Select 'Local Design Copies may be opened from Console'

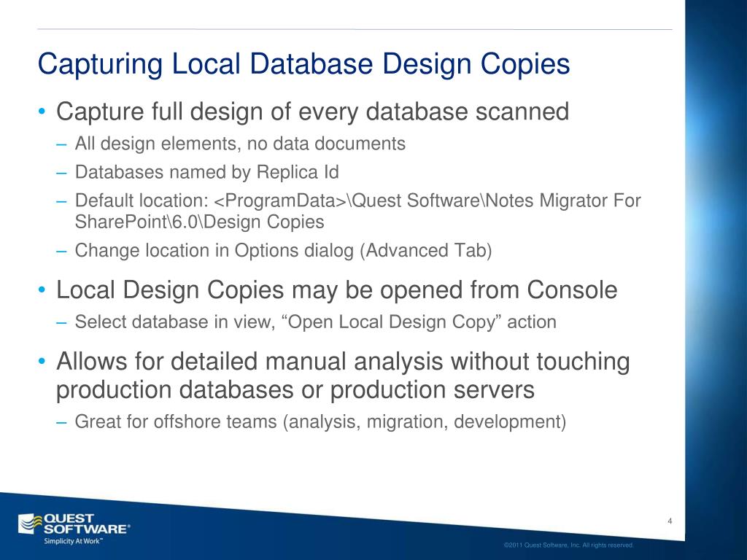tap(337, 290)
